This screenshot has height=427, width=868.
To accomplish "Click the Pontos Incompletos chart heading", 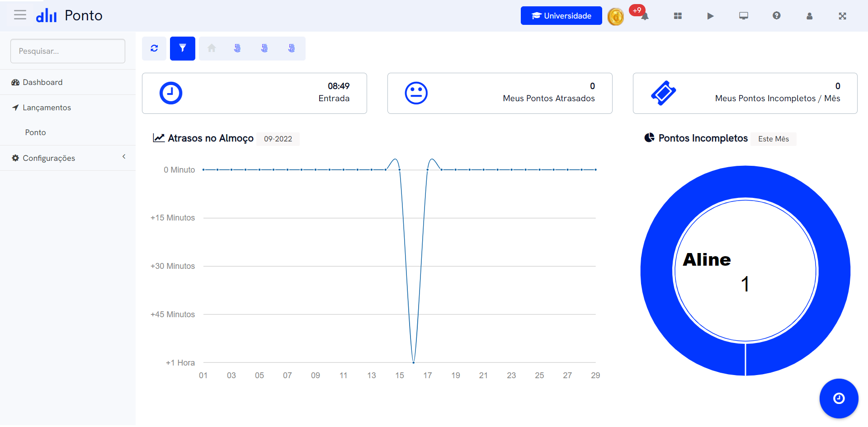I will (703, 138).
